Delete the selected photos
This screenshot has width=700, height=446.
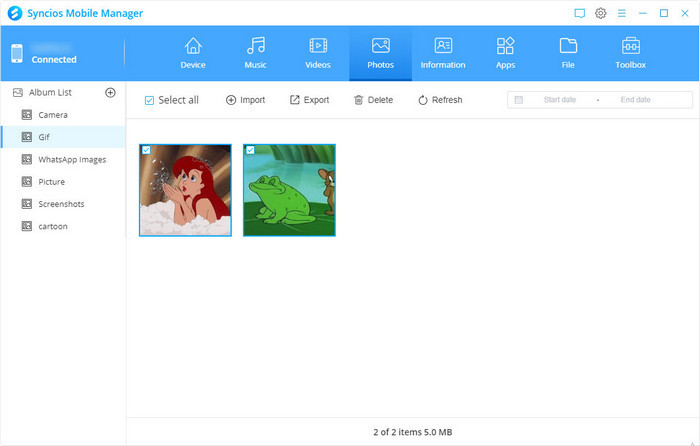373,100
